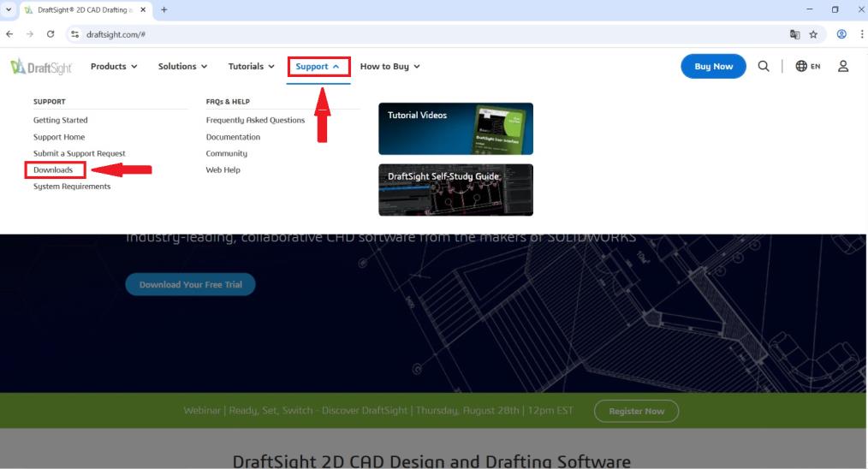The image size is (868, 469).
Task: Open a new browser tab
Action: 163,10
